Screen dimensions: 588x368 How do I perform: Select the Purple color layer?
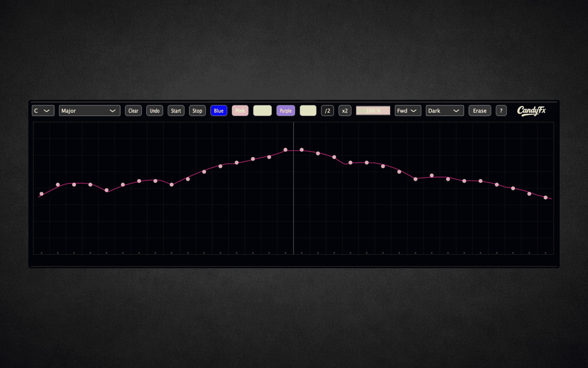point(286,111)
